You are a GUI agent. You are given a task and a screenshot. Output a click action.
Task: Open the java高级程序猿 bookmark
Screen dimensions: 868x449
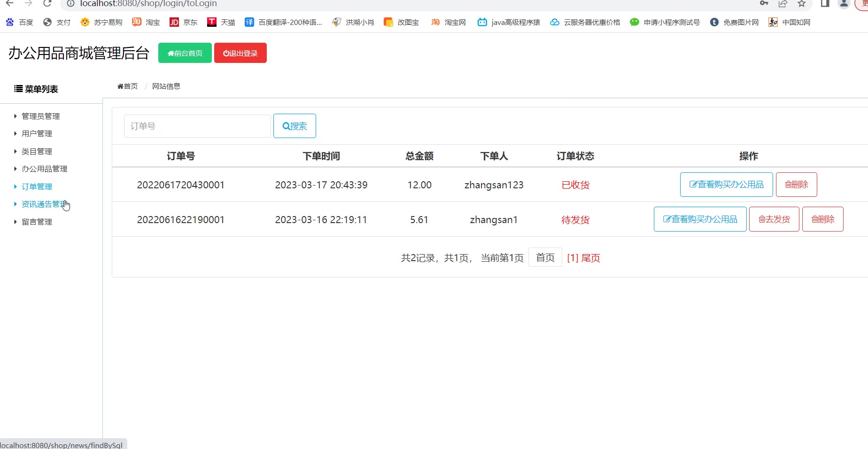tap(509, 22)
